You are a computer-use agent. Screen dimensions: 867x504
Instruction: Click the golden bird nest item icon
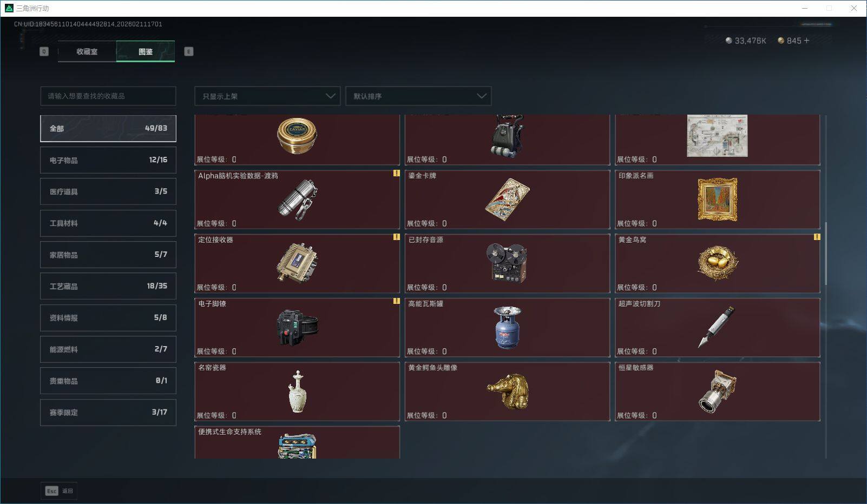pos(717,263)
